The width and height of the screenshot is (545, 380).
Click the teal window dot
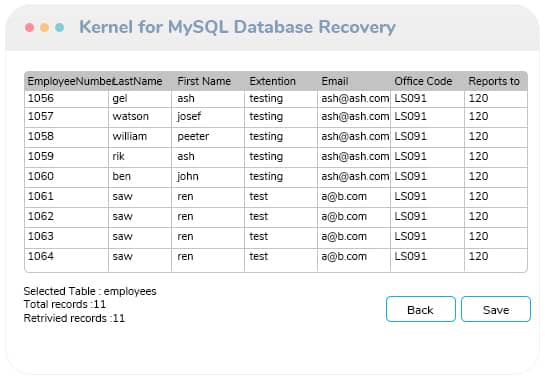click(x=60, y=27)
